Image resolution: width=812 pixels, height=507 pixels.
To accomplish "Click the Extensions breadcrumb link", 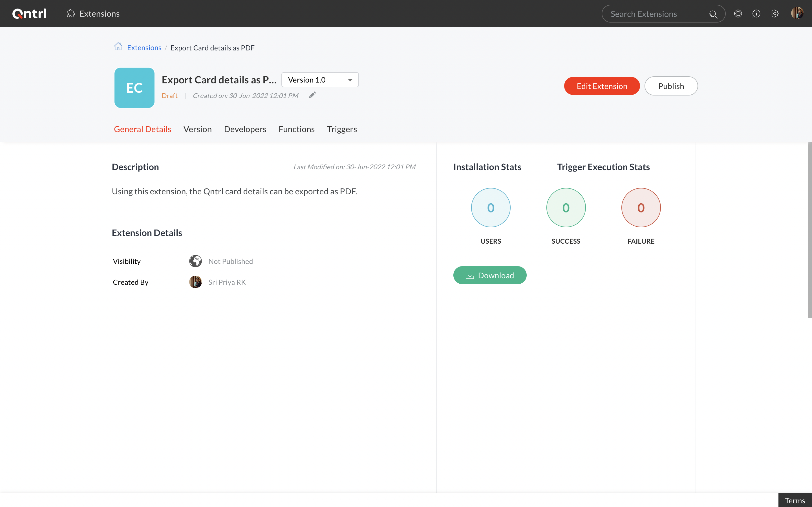I will coord(144,48).
